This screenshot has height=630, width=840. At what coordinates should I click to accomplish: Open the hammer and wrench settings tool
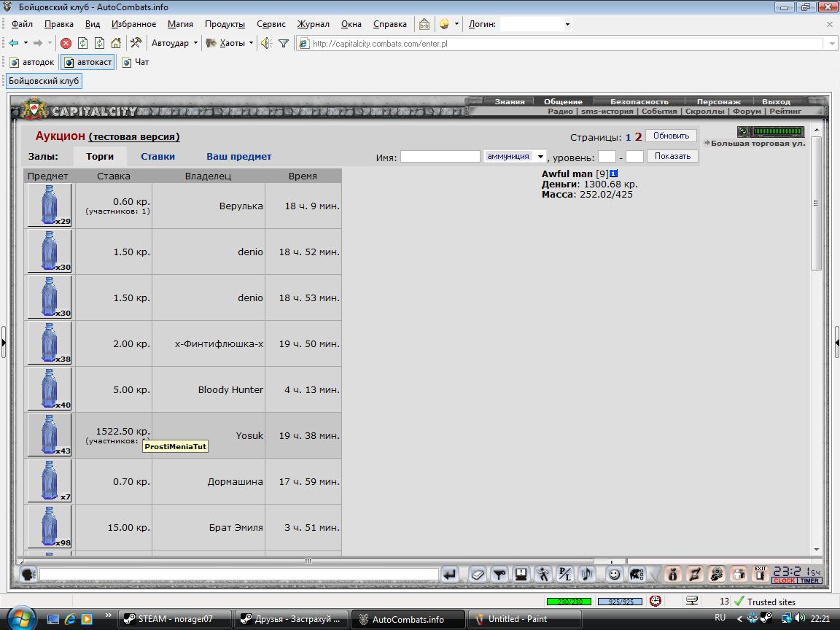(x=136, y=43)
